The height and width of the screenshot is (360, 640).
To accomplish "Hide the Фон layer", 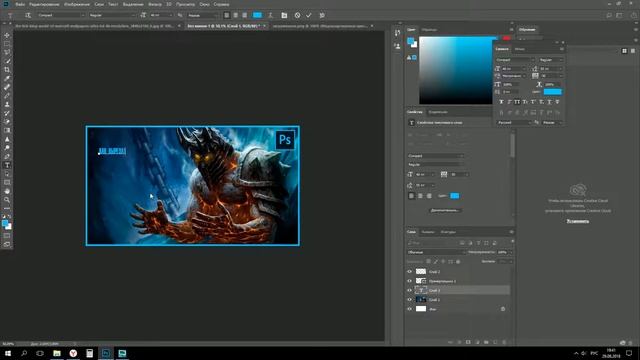I will [409, 309].
